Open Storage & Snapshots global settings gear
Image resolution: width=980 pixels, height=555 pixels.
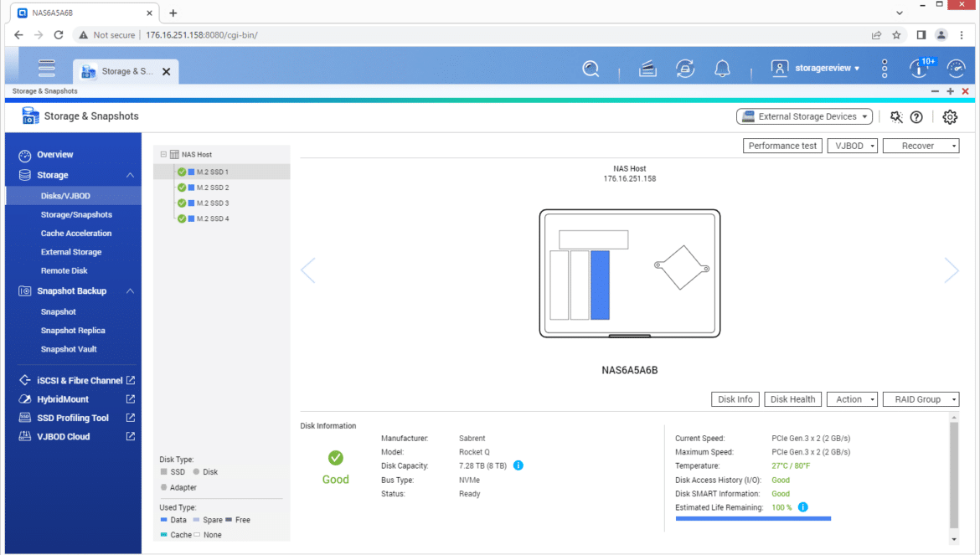[950, 116]
